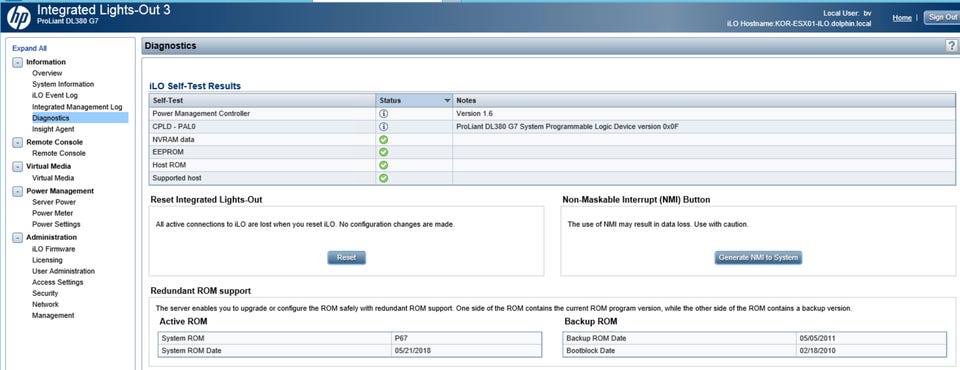960x370 pixels.
Task: Select the Bootblock Date 02/18/2010
Action: click(817, 350)
